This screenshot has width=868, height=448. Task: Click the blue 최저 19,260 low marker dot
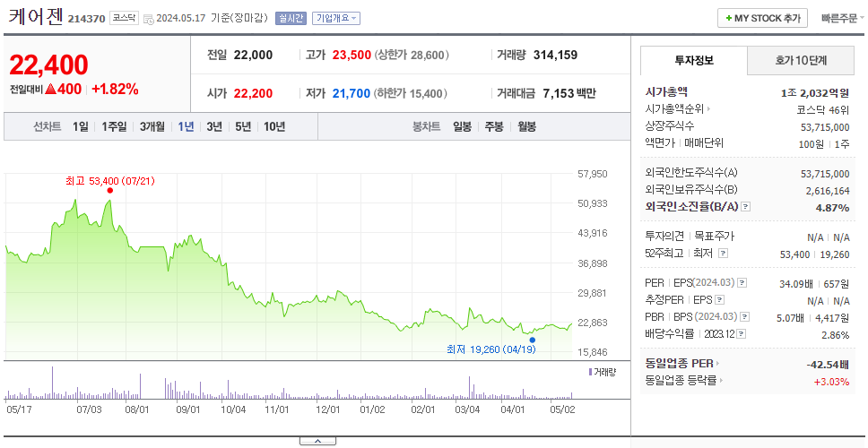(533, 340)
